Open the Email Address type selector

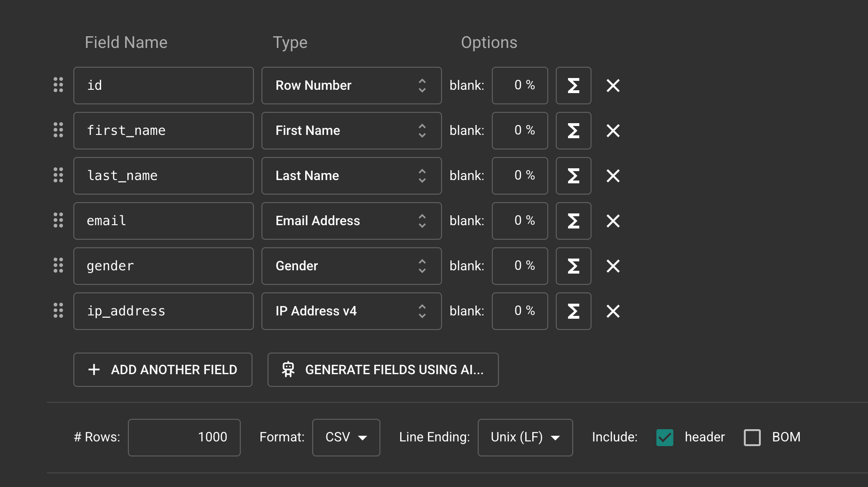point(351,221)
